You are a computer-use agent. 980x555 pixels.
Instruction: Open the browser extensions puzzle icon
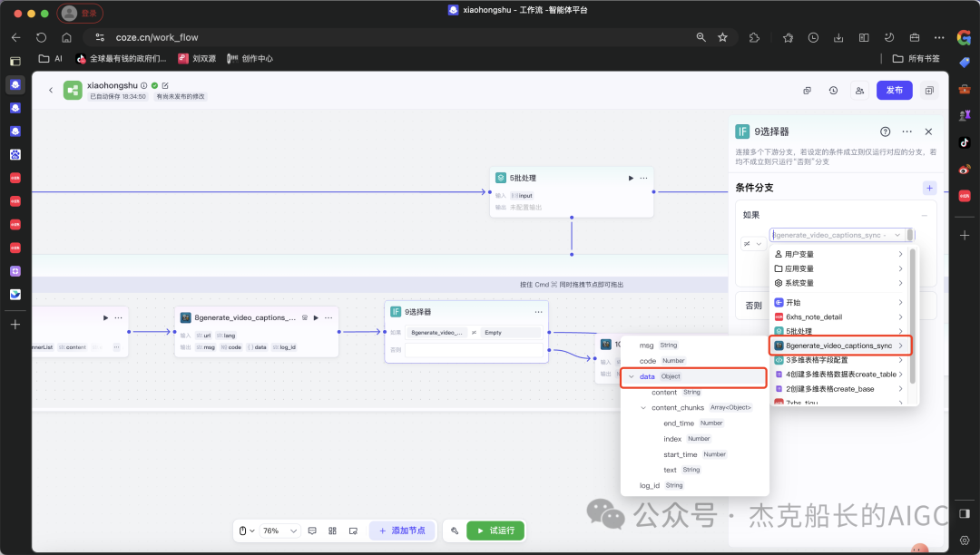(754, 37)
